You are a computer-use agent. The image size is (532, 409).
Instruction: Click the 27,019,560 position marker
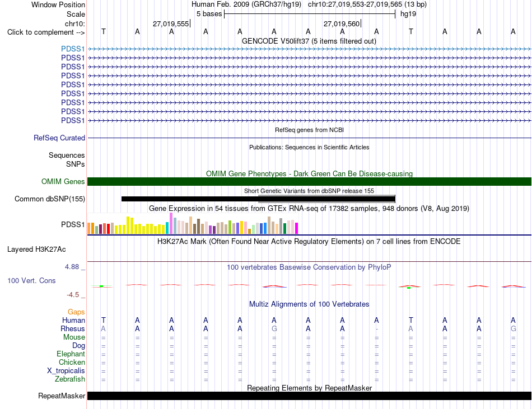pyautogui.click(x=342, y=23)
